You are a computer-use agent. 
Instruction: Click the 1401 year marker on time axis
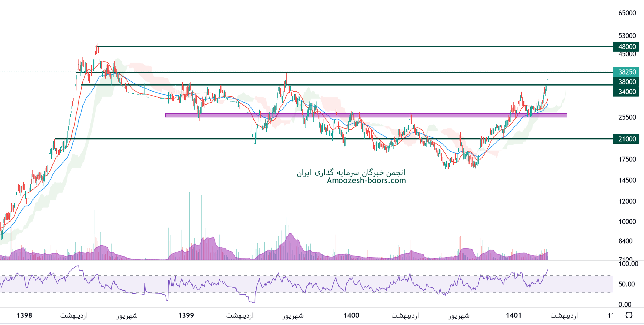point(513,315)
